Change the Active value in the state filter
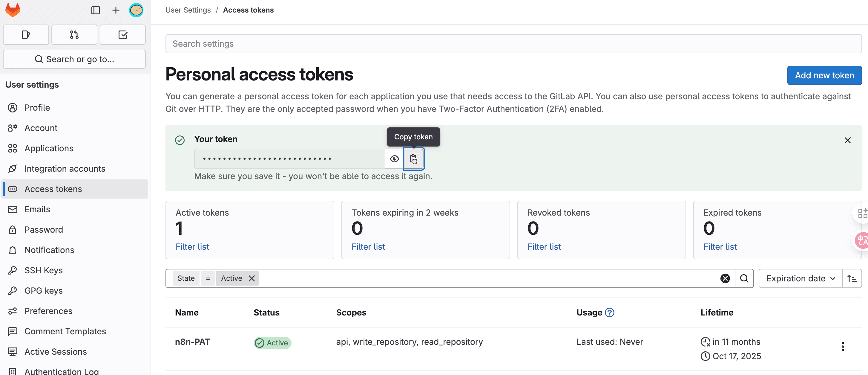Image resolution: width=868 pixels, height=375 pixels. click(231, 278)
